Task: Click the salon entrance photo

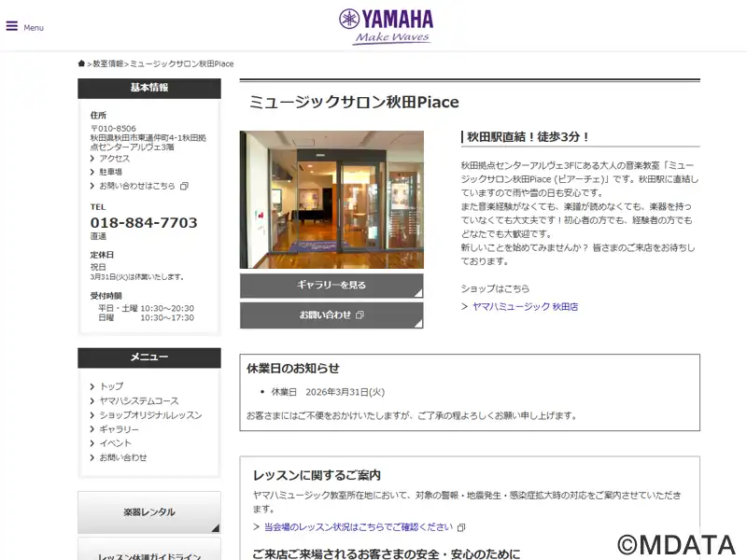Action: coord(331,200)
